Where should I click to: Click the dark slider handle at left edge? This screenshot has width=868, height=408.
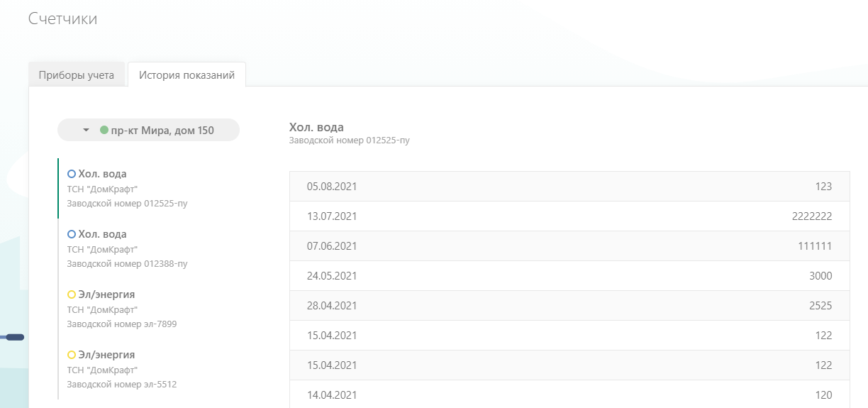point(15,337)
